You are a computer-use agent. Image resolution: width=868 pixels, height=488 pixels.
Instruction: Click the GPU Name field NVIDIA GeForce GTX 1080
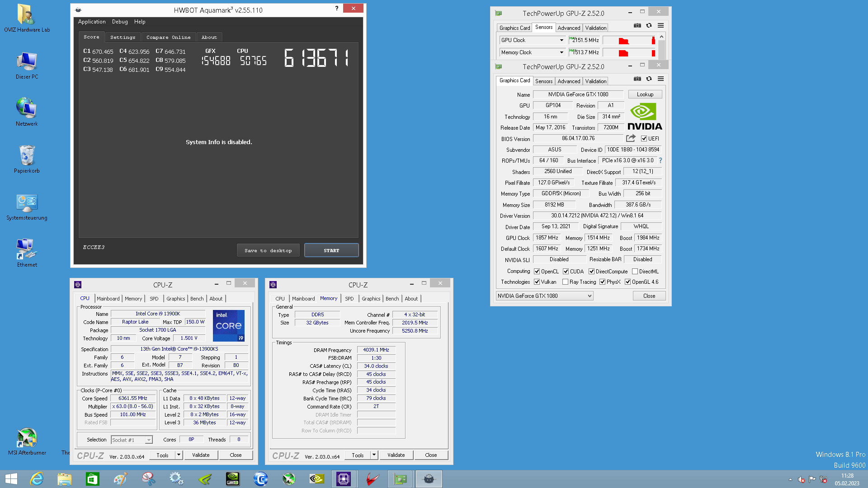click(x=578, y=94)
